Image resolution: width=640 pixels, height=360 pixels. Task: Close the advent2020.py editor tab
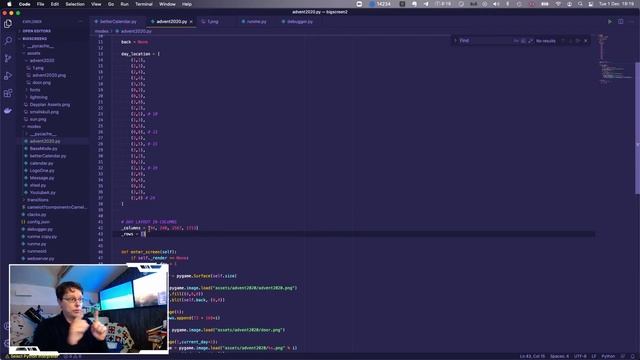click(x=191, y=22)
